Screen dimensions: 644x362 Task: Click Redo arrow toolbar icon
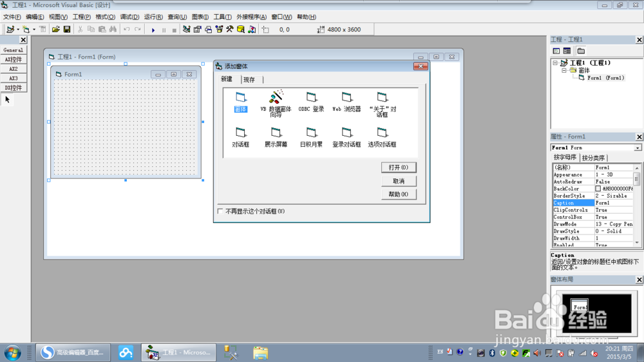tap(138, 29)
